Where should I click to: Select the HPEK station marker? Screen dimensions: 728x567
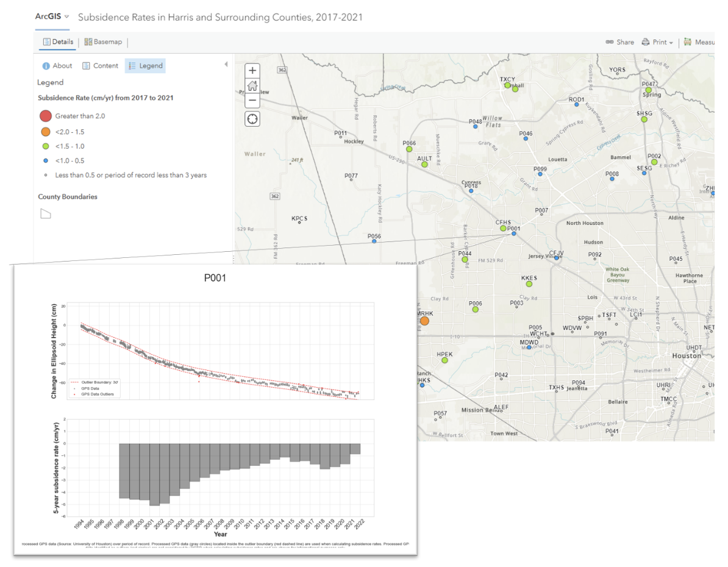pyautogui.click(x=444, y=360)
